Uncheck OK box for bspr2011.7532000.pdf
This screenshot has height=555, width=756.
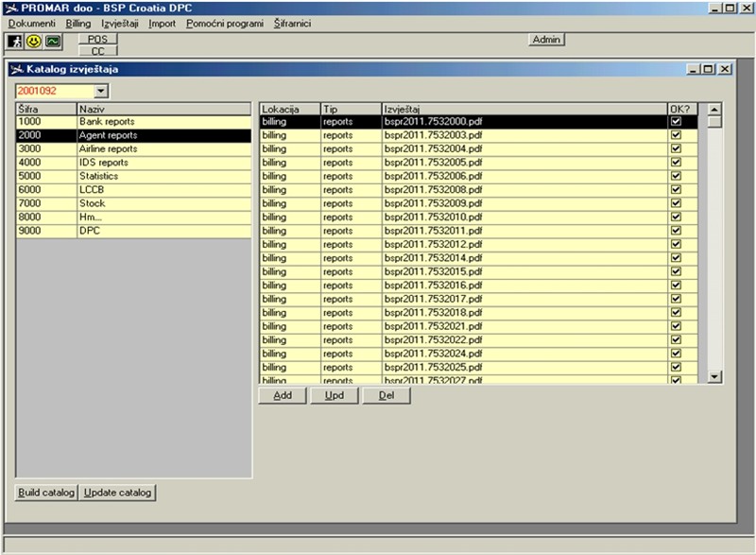[675, 122]
